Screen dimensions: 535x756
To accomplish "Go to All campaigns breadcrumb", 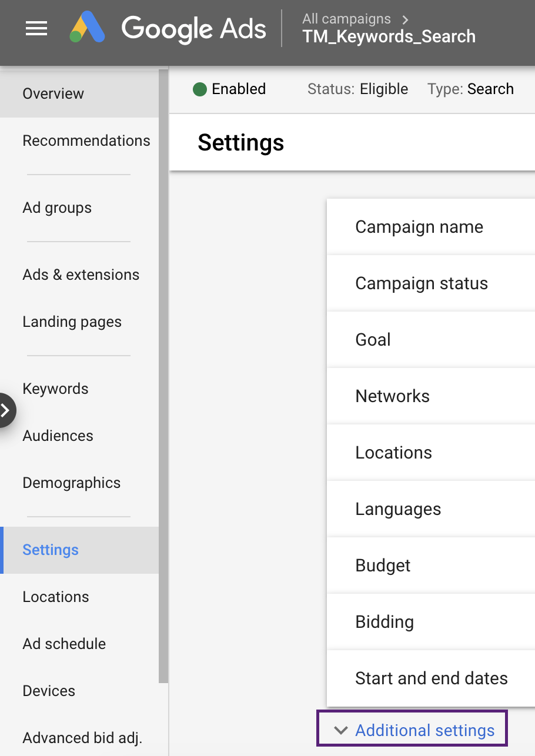I will (346, 19).
